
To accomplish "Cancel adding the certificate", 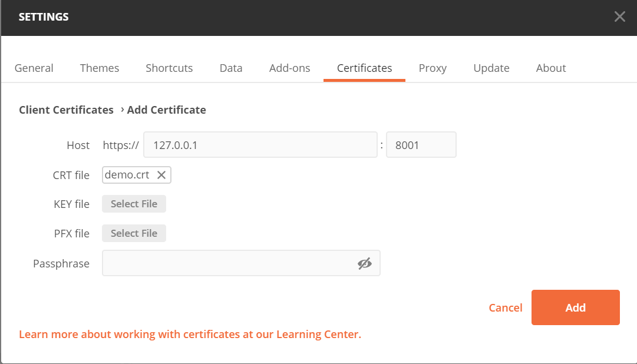I will (x=506, y=307).
